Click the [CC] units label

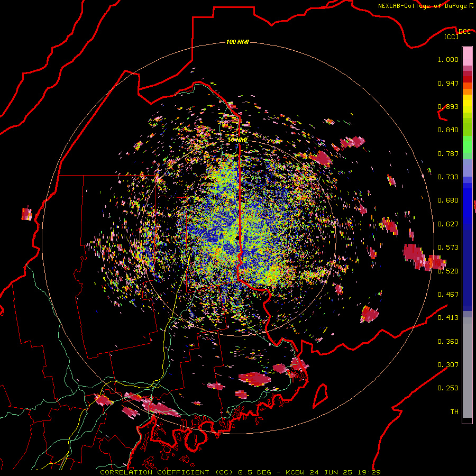452,36
